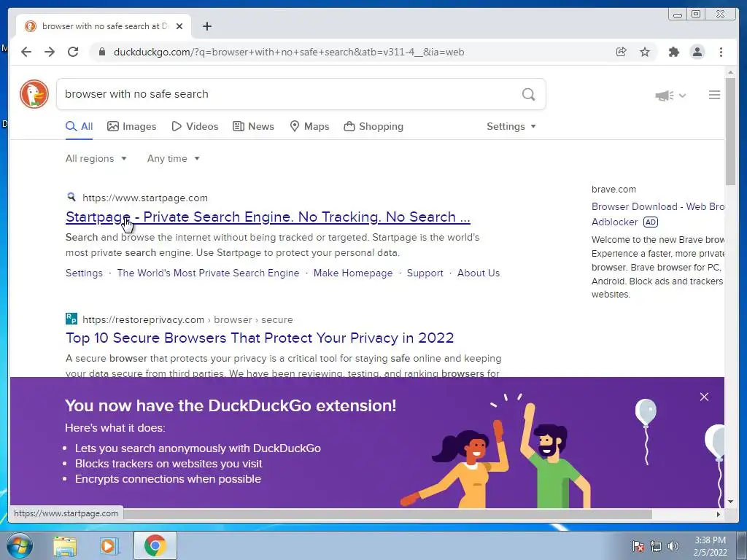The height and width of the screenshot is (560, 747).
Task: Focus the Chrome address bar URL
Action: (289, 52)
